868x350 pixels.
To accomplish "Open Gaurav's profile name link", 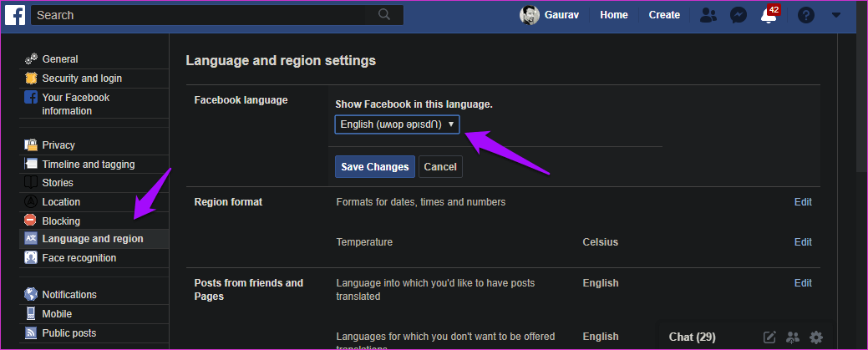I will tap(562, 15).
